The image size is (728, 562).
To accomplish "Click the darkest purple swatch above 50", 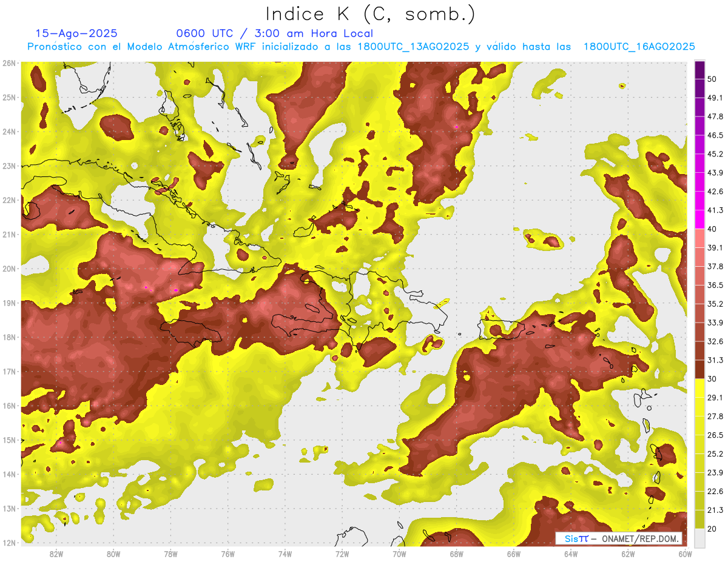I will point(699,70).
